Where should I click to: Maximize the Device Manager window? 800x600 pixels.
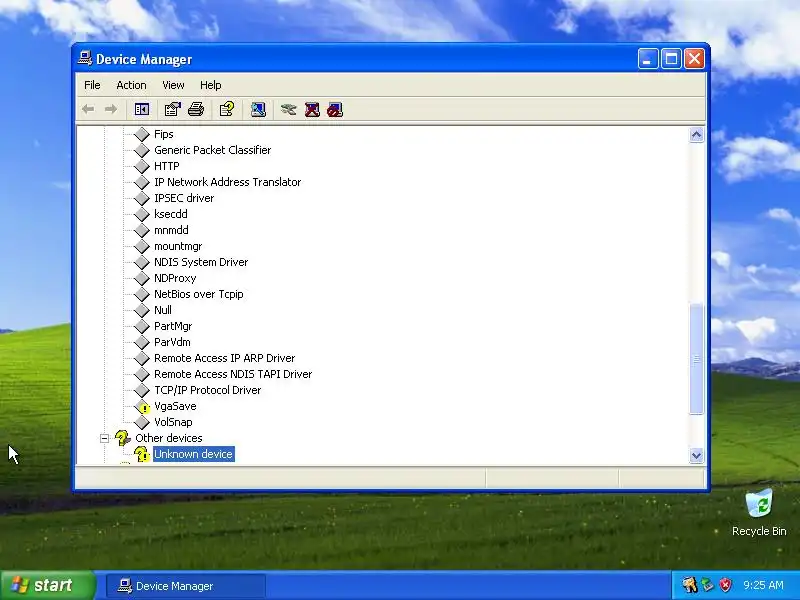(671, 59)
